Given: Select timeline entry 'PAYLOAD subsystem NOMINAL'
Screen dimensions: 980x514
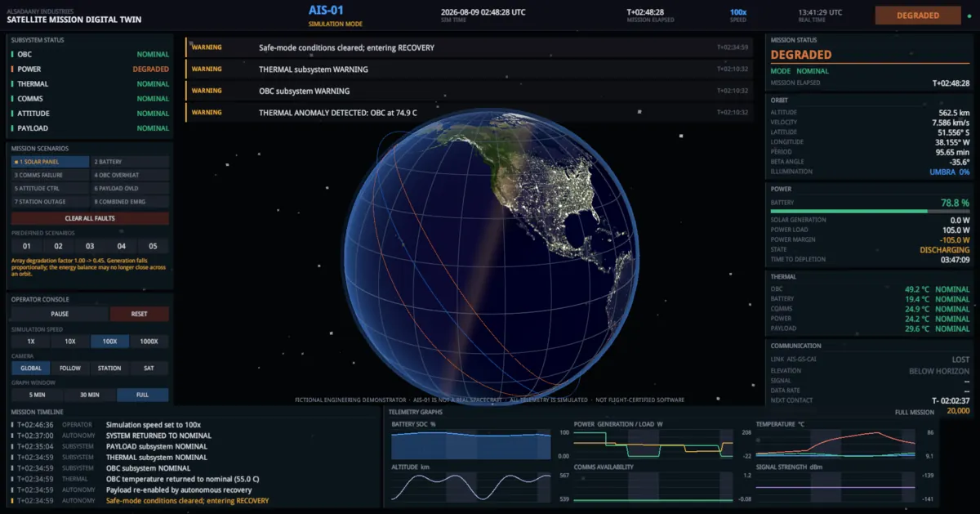Looking at the screenshot, I should 157,446.
